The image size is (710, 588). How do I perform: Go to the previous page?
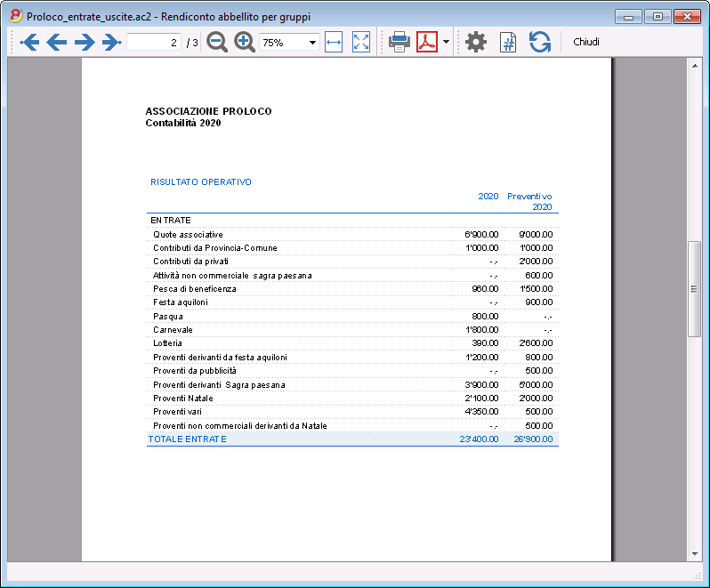click(57, 42)
